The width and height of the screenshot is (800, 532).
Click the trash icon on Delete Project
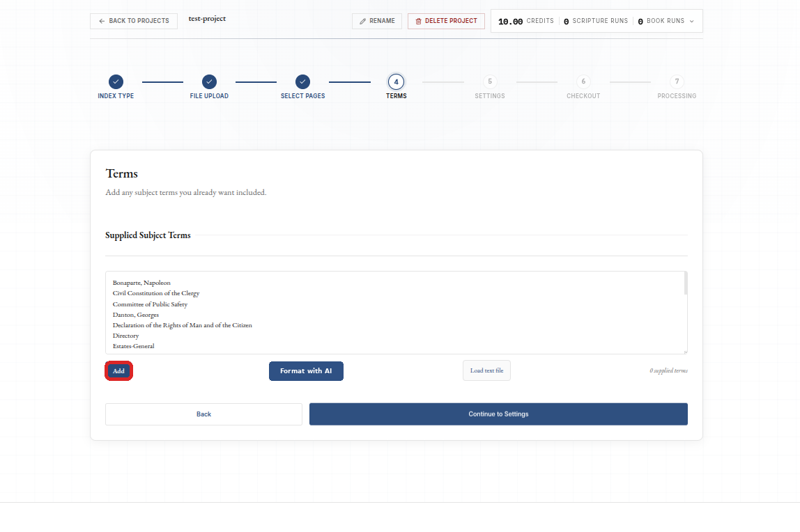418,22
